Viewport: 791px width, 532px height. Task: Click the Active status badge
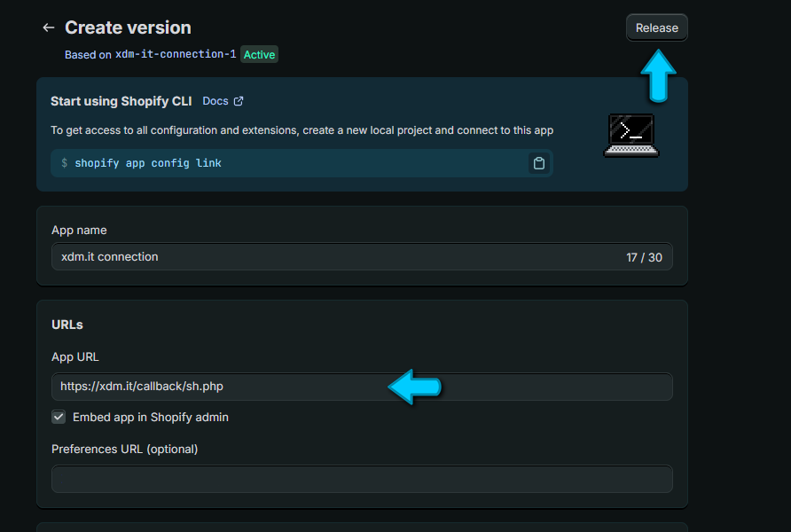click(x=259, y=54)
